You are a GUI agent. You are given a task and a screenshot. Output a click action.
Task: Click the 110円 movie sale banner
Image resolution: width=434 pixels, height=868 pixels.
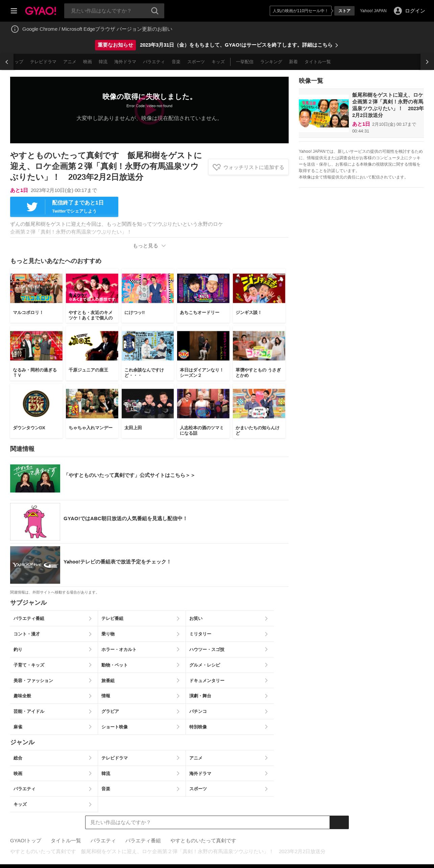[300, 11]
